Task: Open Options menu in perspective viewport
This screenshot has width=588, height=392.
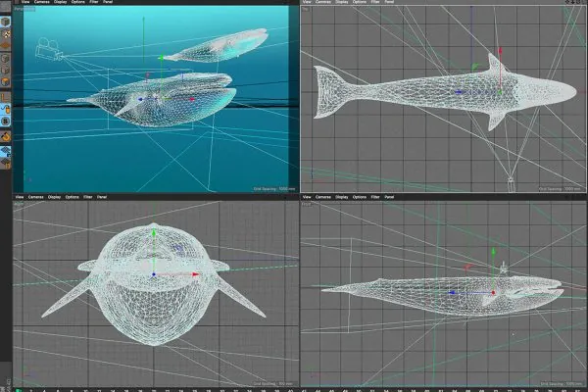Action: 78,2
